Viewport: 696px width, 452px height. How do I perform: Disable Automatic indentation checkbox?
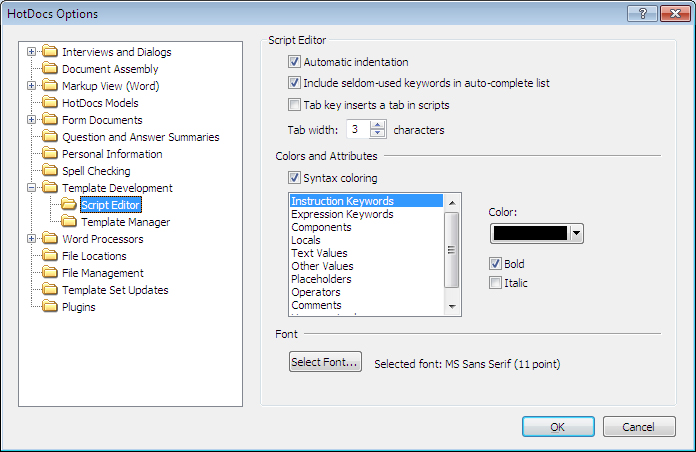[x=294, y=61]
